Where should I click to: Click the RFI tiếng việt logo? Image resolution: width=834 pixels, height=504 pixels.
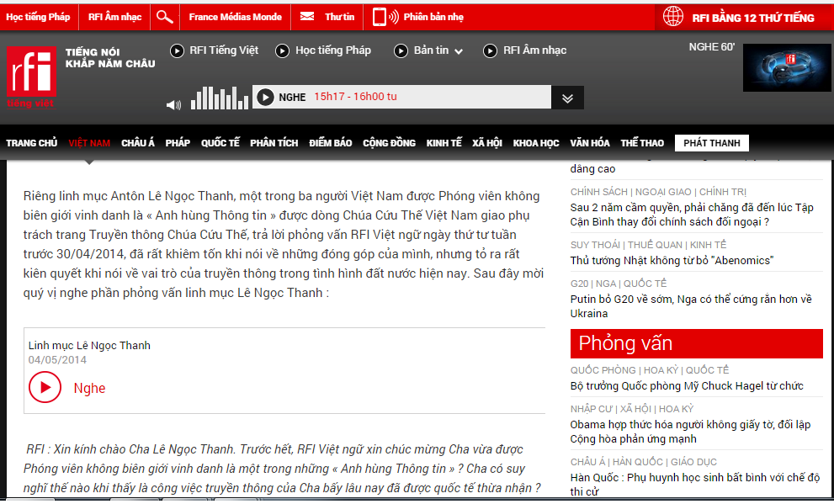tap(31, 77)
